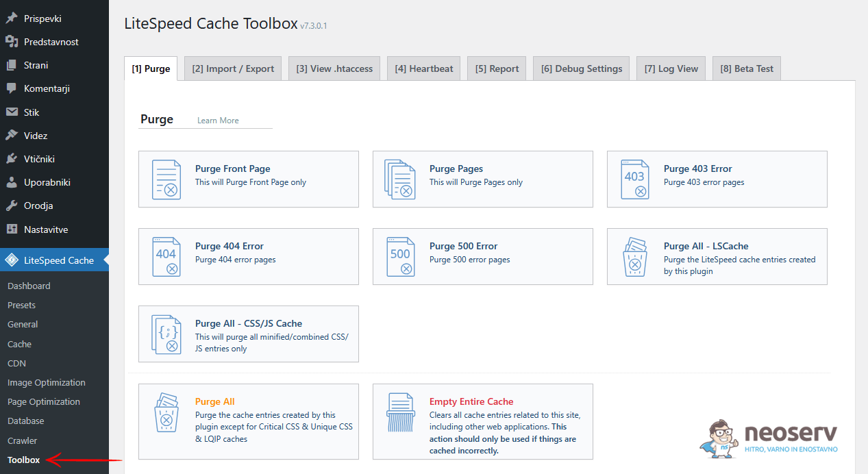This screenshot has height=474, width=868.
Task: Open the View .htaccess tab
Action: tap(334, 68)
